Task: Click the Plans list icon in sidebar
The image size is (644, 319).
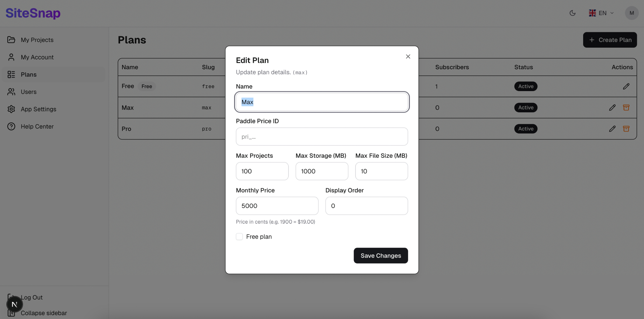Action: coord(11,75)
